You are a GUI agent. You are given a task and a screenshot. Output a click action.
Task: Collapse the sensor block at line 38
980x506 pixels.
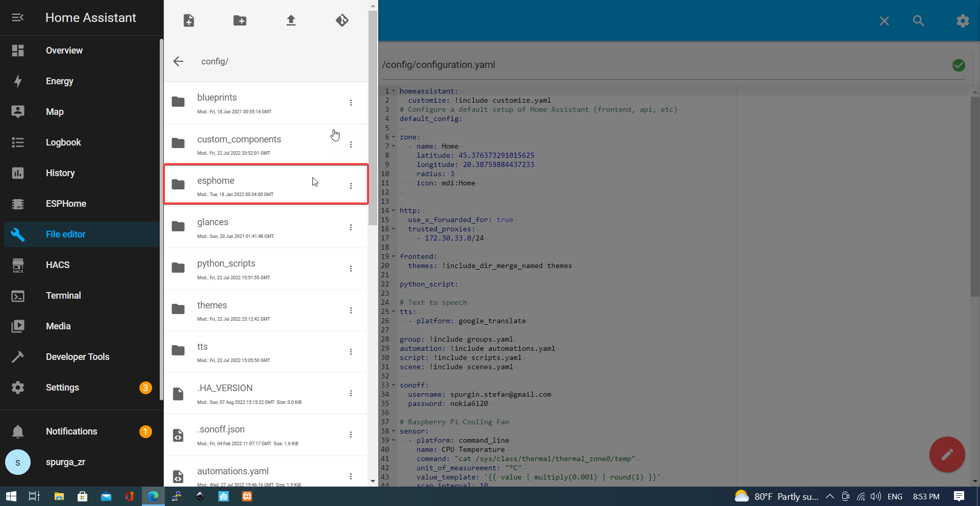(x=394, y=431)
